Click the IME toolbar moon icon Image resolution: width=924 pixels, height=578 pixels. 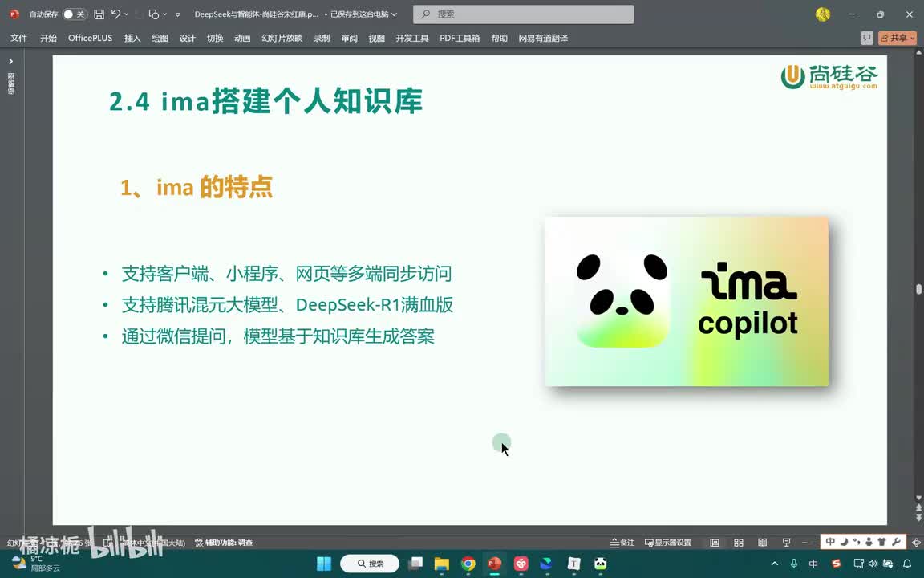coord(843,541)
